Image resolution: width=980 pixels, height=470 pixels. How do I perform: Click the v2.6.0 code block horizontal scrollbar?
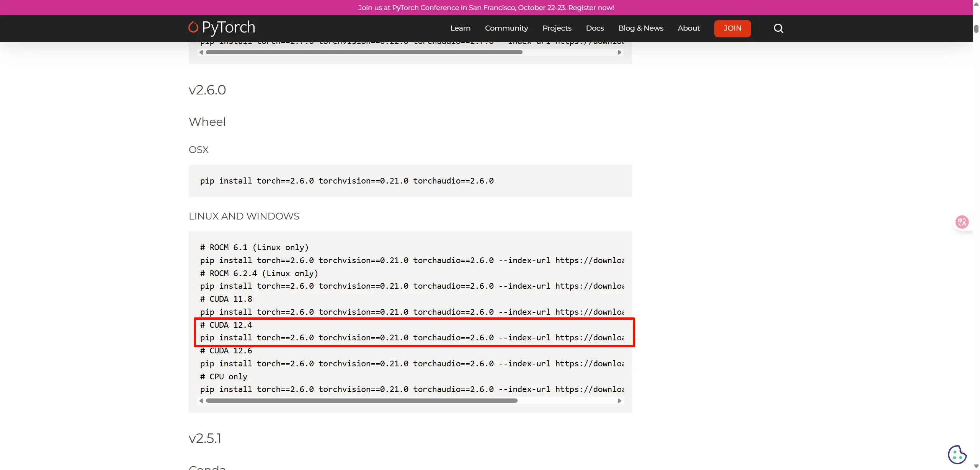point(361,401)
